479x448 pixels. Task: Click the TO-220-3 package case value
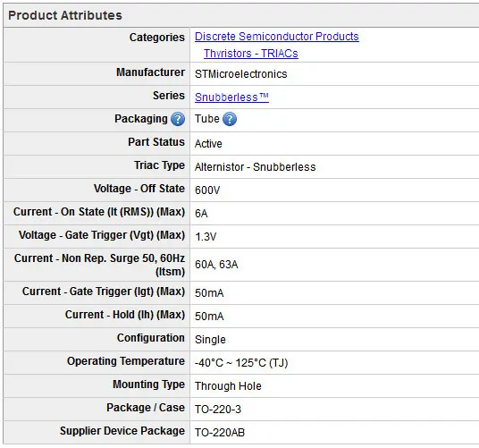(x=218, y=410)
